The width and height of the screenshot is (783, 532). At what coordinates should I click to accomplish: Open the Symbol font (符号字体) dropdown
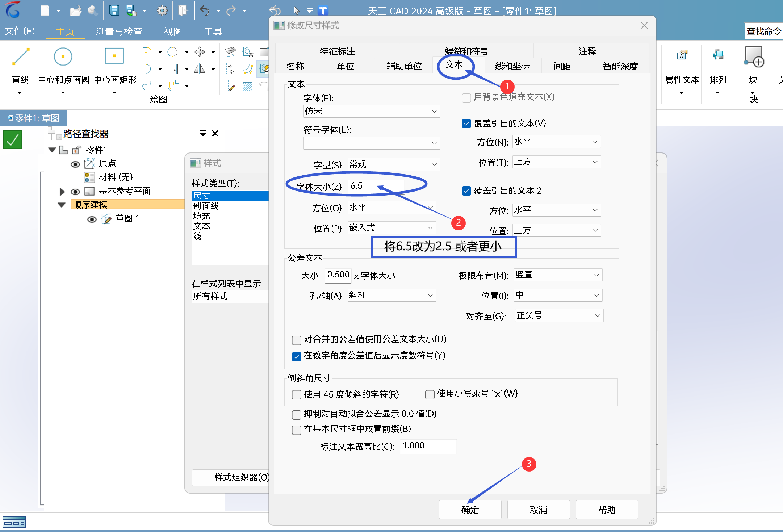click(372, 143)
